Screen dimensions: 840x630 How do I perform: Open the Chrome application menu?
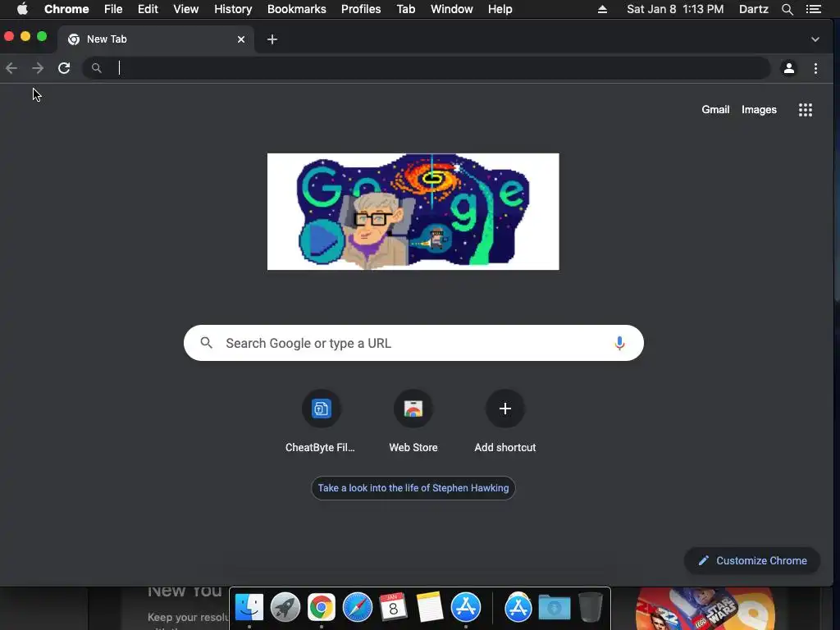[x=66, y=9]
